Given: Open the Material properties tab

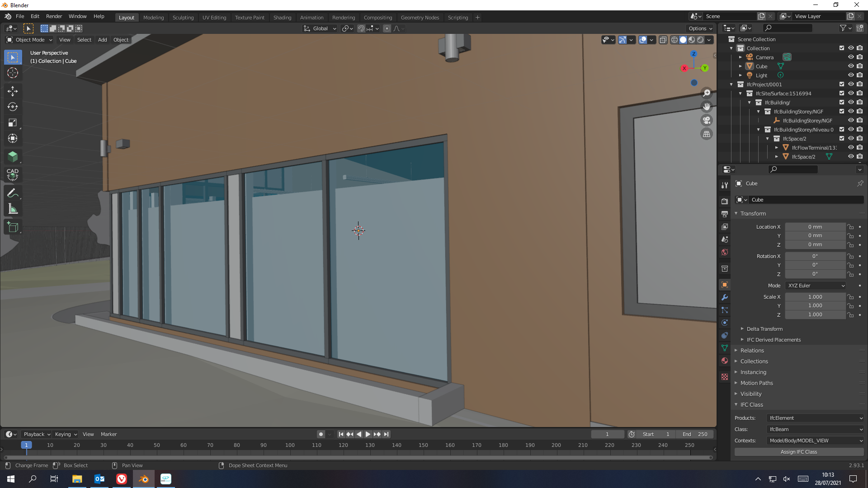Looking at the screenshot, I should coord(724,361).
